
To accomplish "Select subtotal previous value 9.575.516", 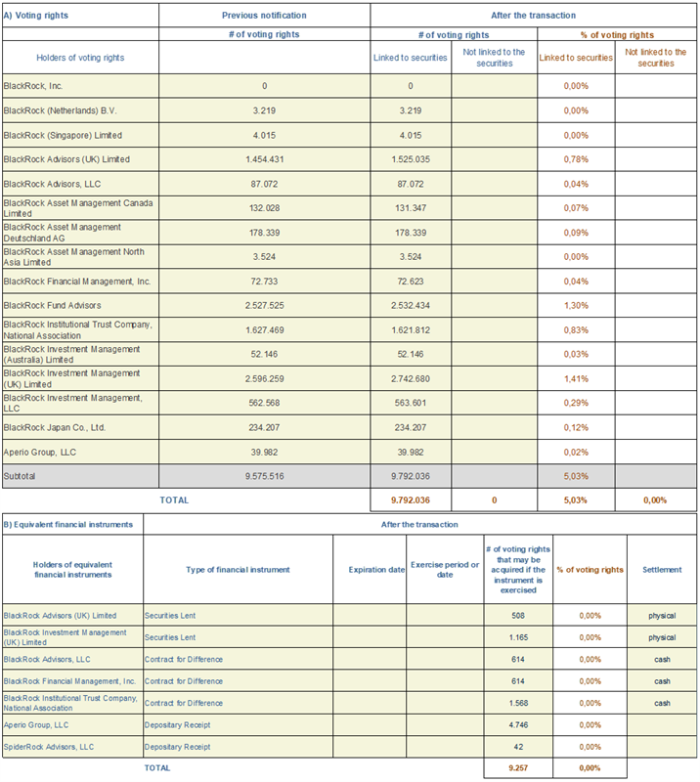I will point(264,476).
